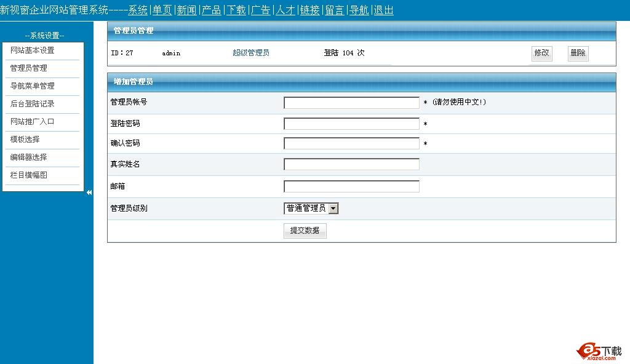Log out using the 退出 link

pos(384,10)
